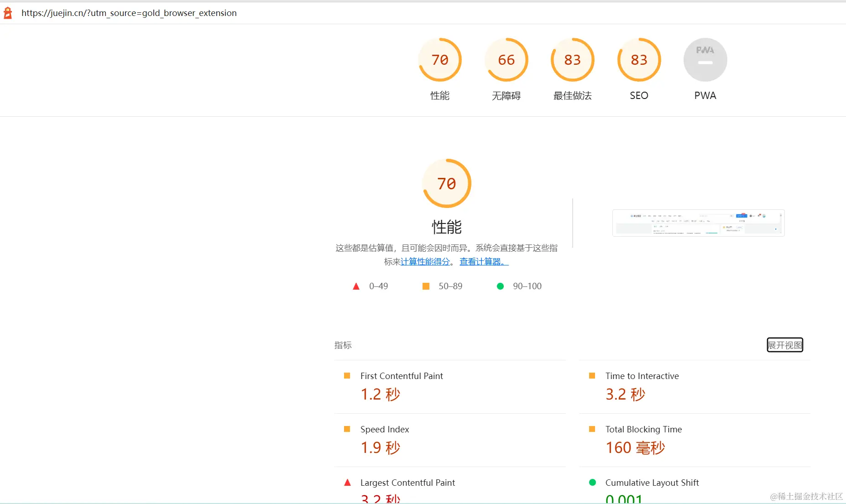Jump to 最佳做法 score gauge 83
Viewport: 846px width, 504px height.
coord(573,60)
